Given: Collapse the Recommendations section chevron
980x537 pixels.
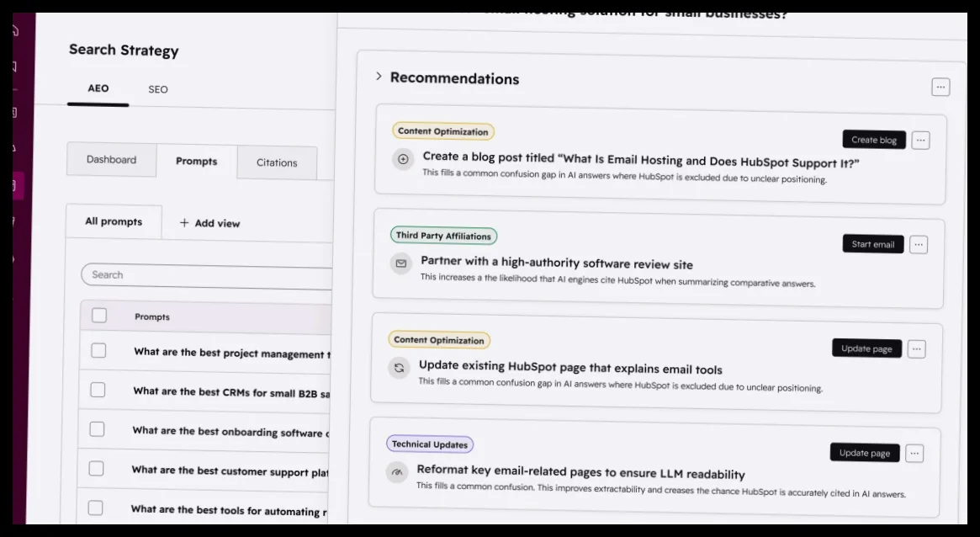Looking at the screenshot, I should tap(379, 77).
